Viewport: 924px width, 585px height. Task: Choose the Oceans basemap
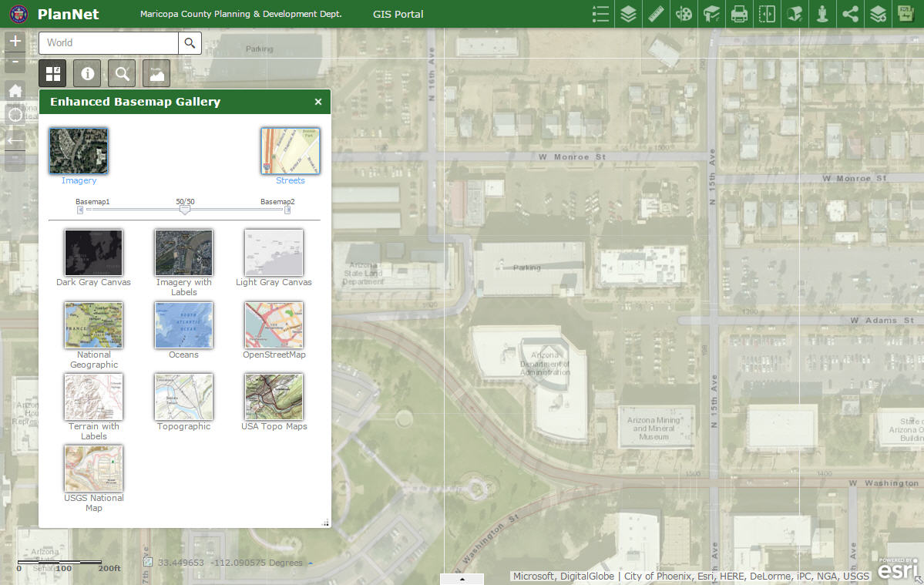(184, 325)
